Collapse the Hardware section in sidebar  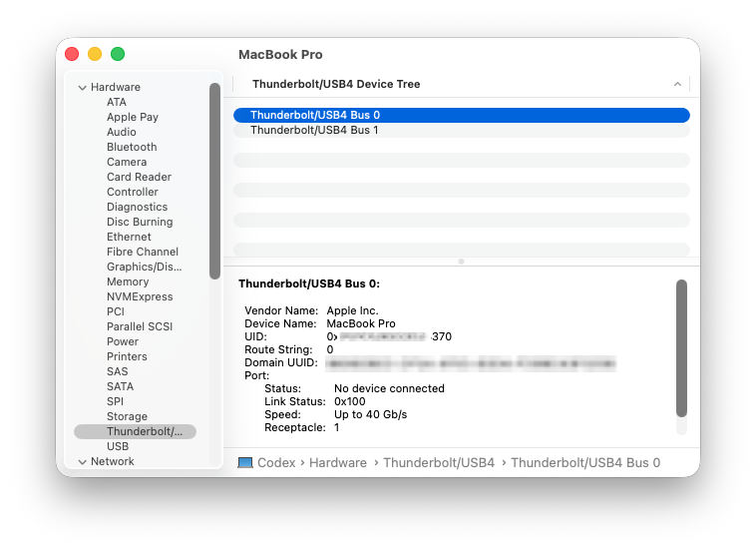pyautogui.click(x=83, y=87)
